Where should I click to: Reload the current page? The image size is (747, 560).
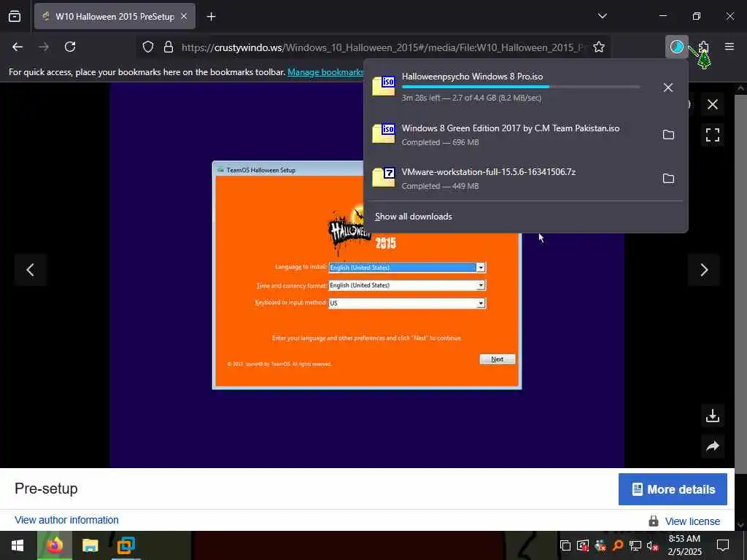70,47
